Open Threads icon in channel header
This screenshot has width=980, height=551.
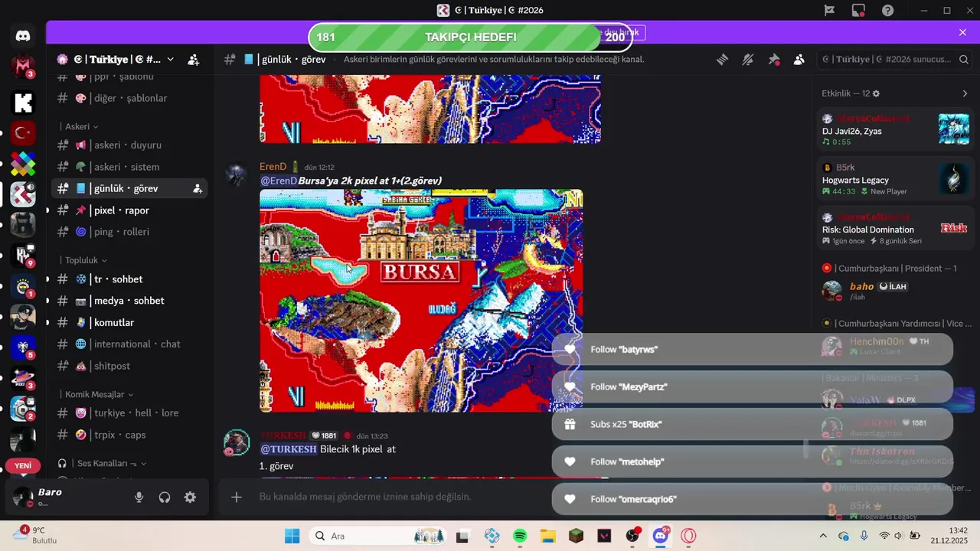(722, 59)
